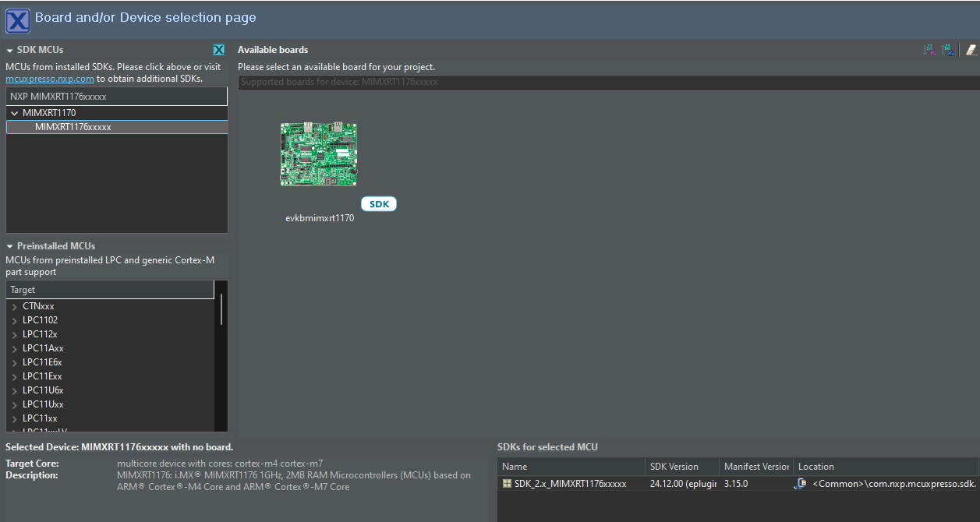Collapse the MIMXRT1170 tree node
The width and height of the screenshot is (980, 522).
click(13, 112)
